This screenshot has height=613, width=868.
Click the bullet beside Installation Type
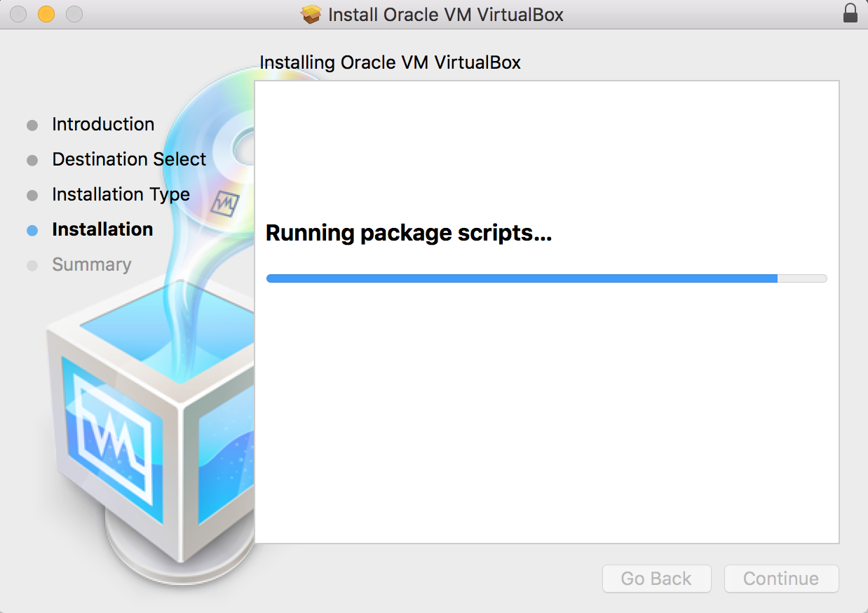32,196
